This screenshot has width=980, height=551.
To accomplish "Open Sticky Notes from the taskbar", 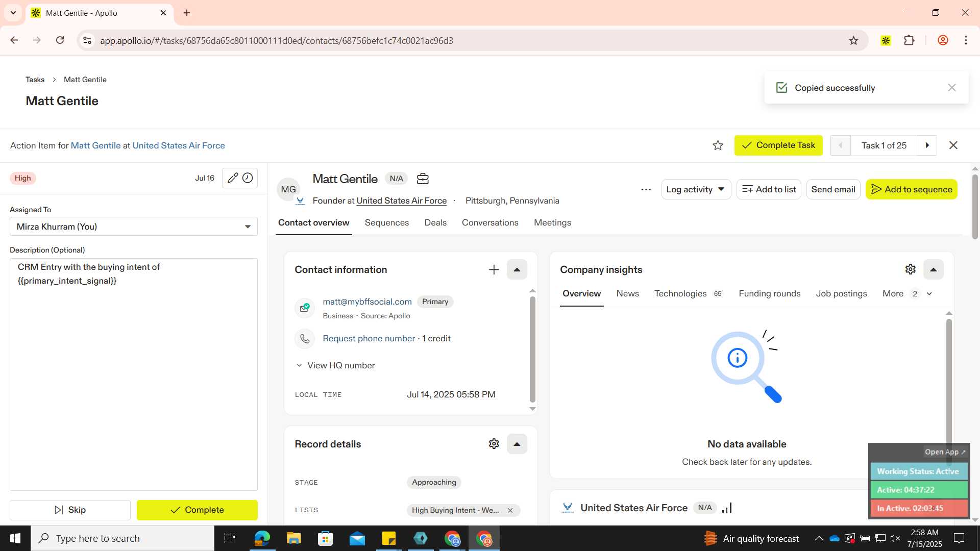I will [389, 538].
